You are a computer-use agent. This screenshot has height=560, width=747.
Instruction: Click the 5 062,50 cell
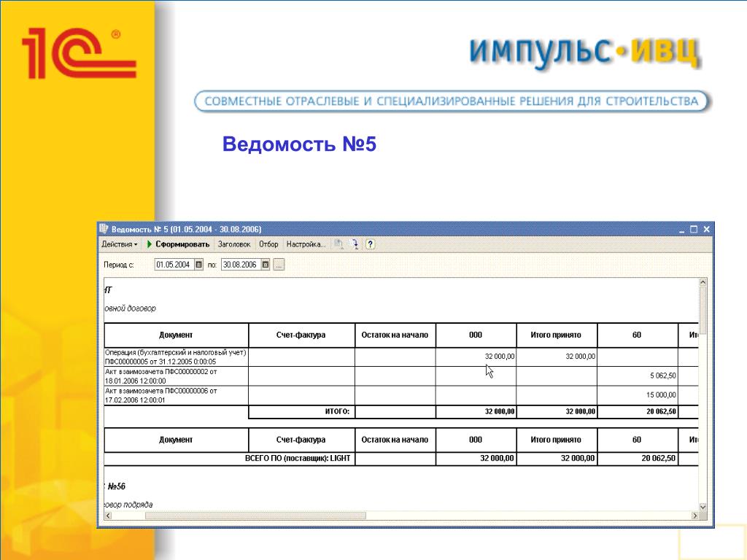(x=638, y=376)
